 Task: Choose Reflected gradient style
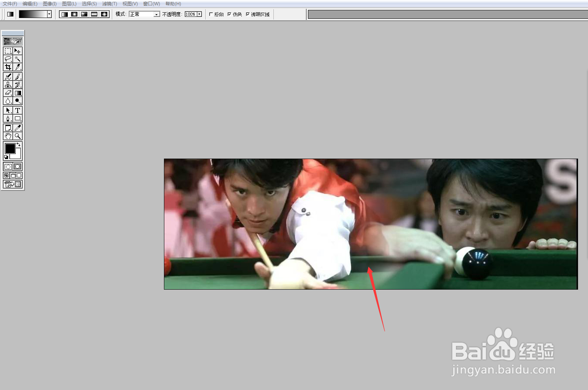pyautogui.click(x=94, y=14)
